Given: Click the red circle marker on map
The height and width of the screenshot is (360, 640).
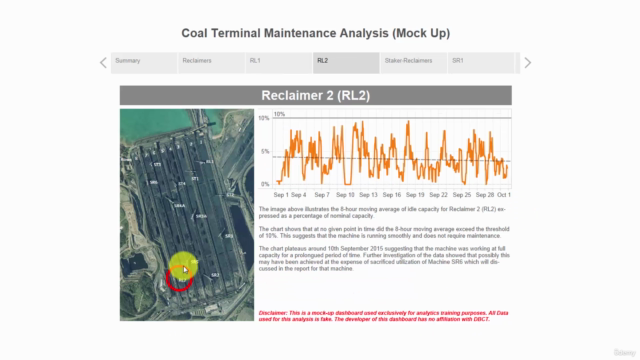Looking at the screenshot, I should tap(179, 279).
